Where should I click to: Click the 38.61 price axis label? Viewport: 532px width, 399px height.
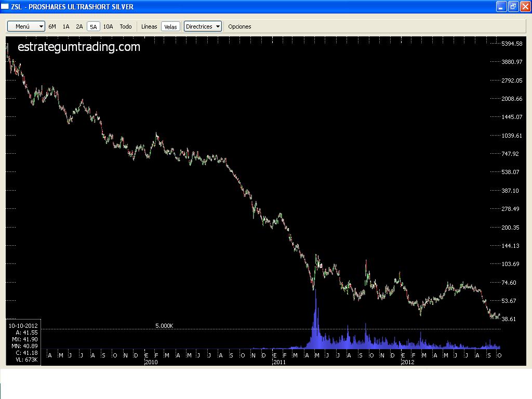point(509,319)
